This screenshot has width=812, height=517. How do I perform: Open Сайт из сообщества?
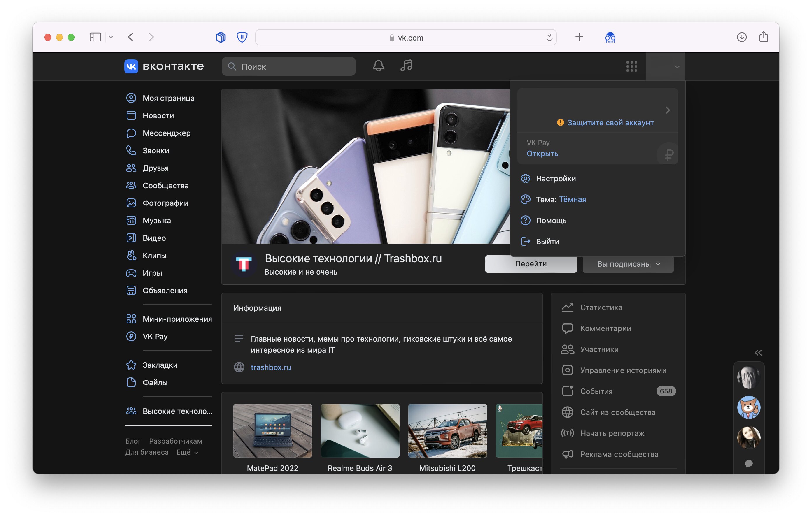coord(618,412)
